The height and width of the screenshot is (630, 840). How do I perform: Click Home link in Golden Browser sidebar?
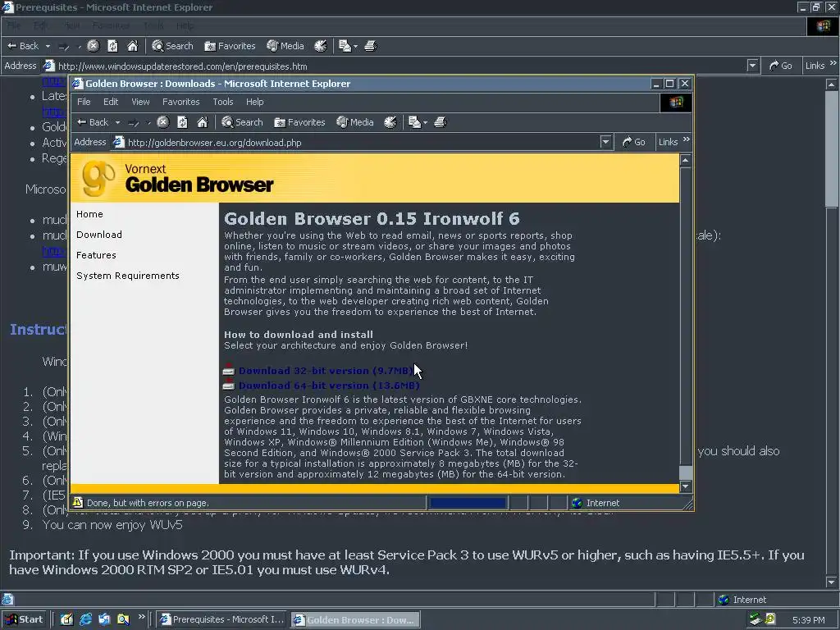point(89,214)
